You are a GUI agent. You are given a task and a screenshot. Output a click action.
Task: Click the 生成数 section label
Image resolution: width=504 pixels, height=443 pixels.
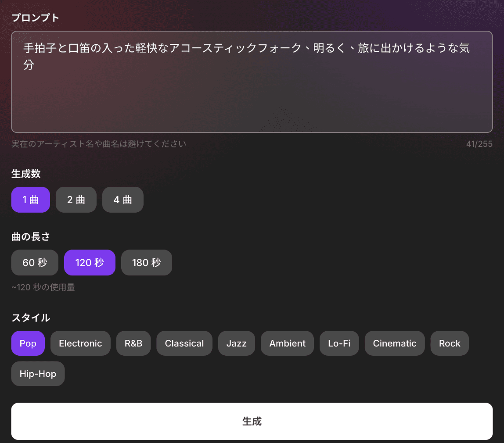pyautogui.click(x=26, y=174)
